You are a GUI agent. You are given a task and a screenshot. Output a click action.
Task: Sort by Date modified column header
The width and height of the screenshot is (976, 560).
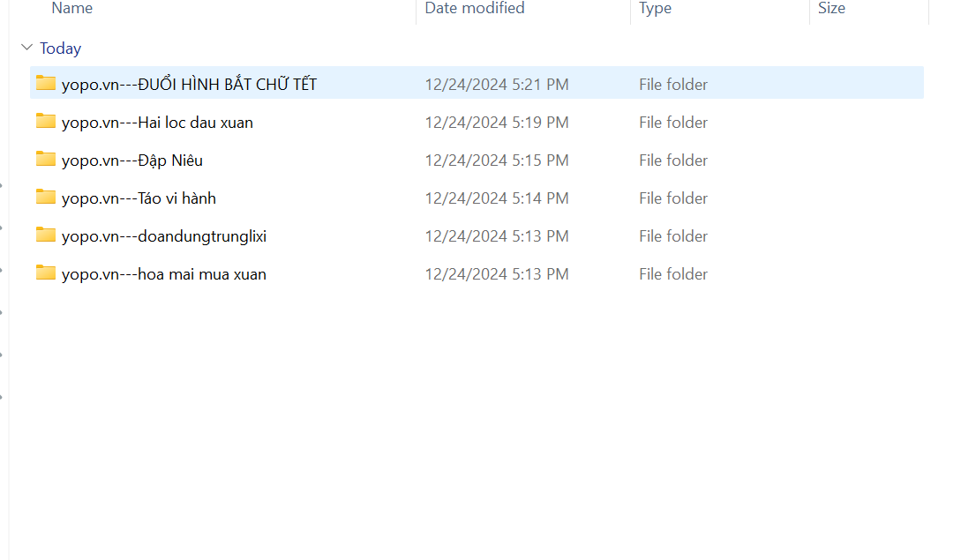click(x=475, y=9)
